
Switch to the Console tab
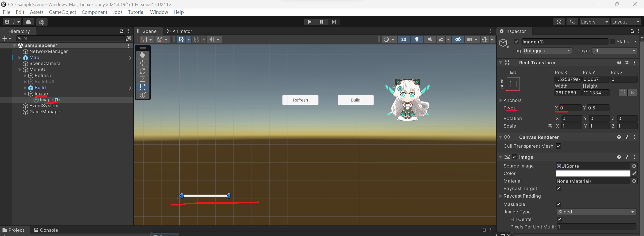46,230
